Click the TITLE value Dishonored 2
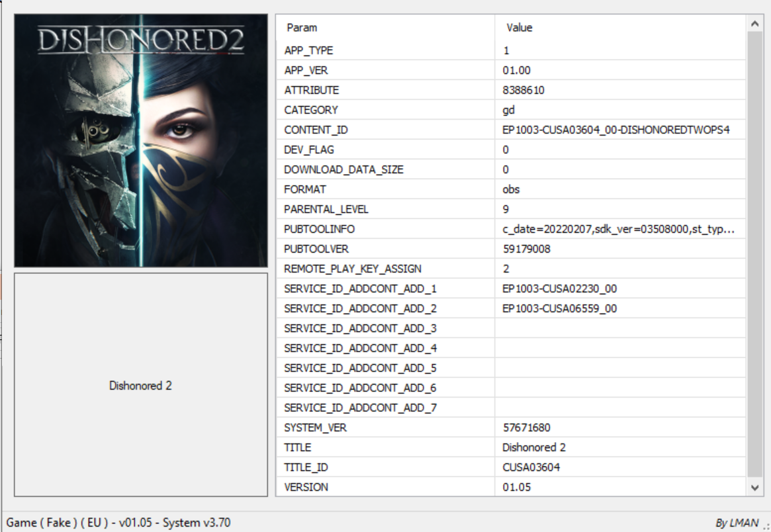The width and height of the screenshot is (771, 532). pos(534,447)
